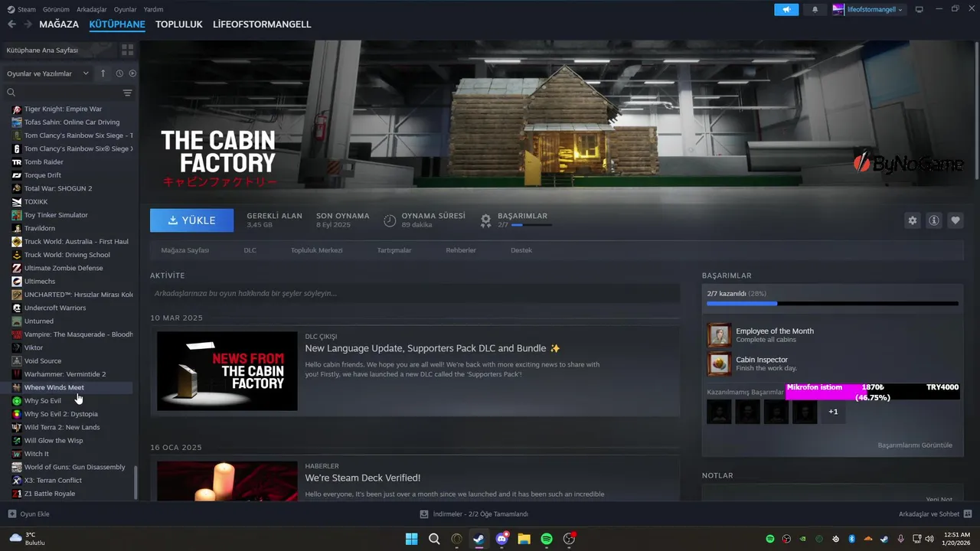Open Windows Start menu
Viewport: 980px width, 551px height.
click(x=412, y=539)
